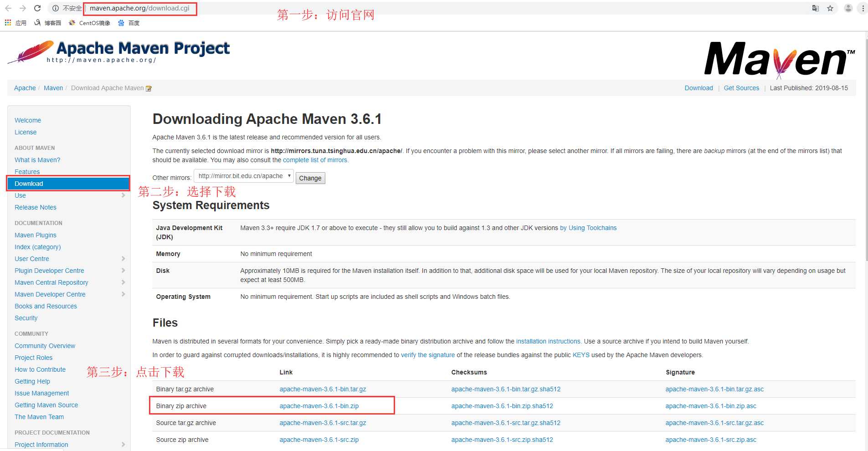868x451 pixels.
Task: Open Getting Help sidebar link
Action: tap(32, 381)
